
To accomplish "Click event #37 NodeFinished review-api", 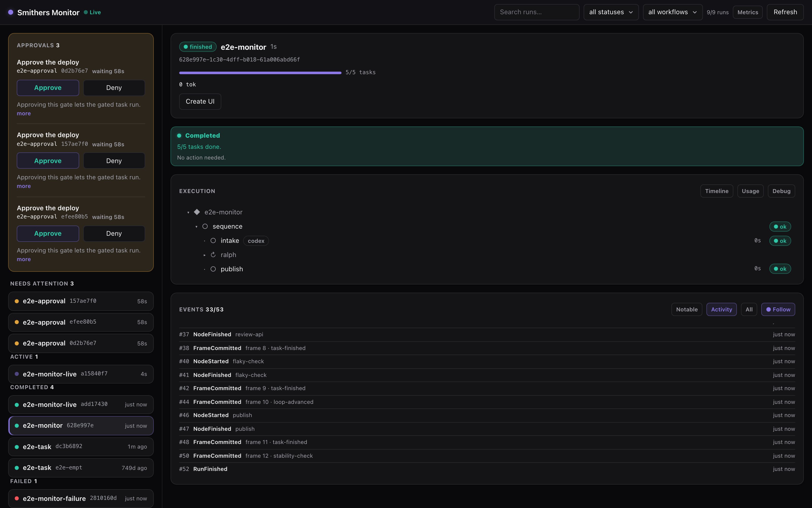I will 487,335.
